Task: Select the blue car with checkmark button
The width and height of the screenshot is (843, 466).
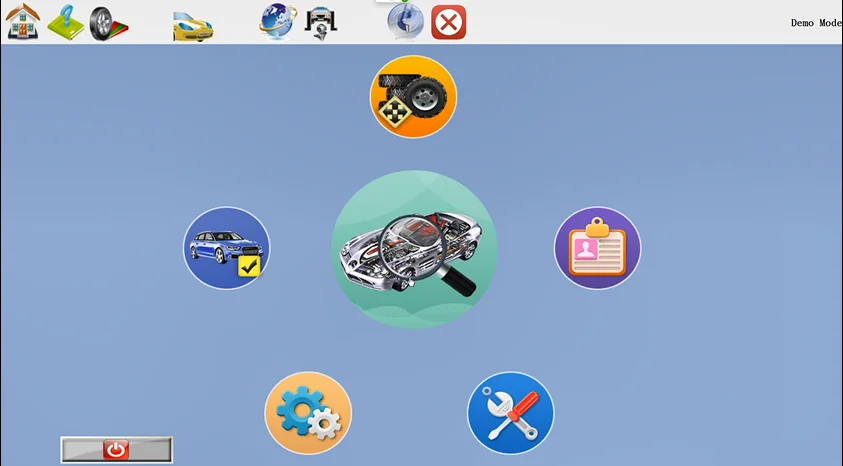Action: click(x=226, y=248)
